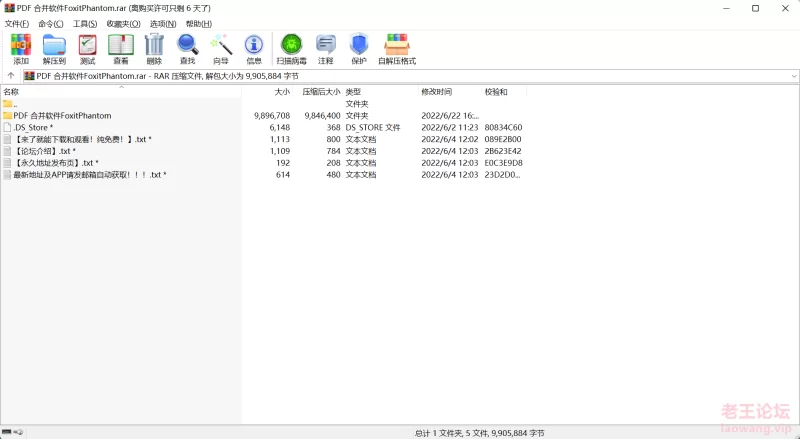Open the 查找 (Find) magnifier tool
Screen dimensions: 800x439
pos(187,49)
